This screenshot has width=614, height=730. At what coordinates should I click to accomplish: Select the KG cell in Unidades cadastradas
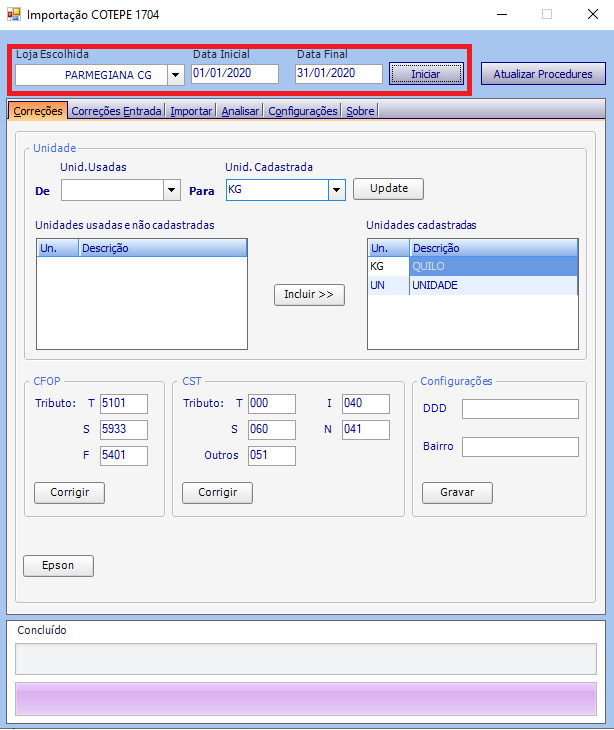click(389, 266)
